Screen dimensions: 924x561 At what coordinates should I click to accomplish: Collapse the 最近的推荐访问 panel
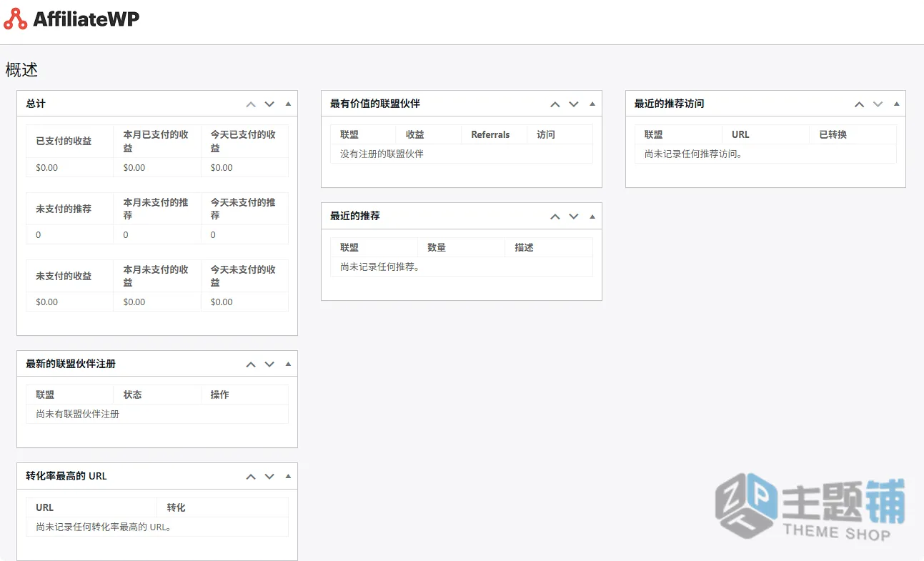897,104
